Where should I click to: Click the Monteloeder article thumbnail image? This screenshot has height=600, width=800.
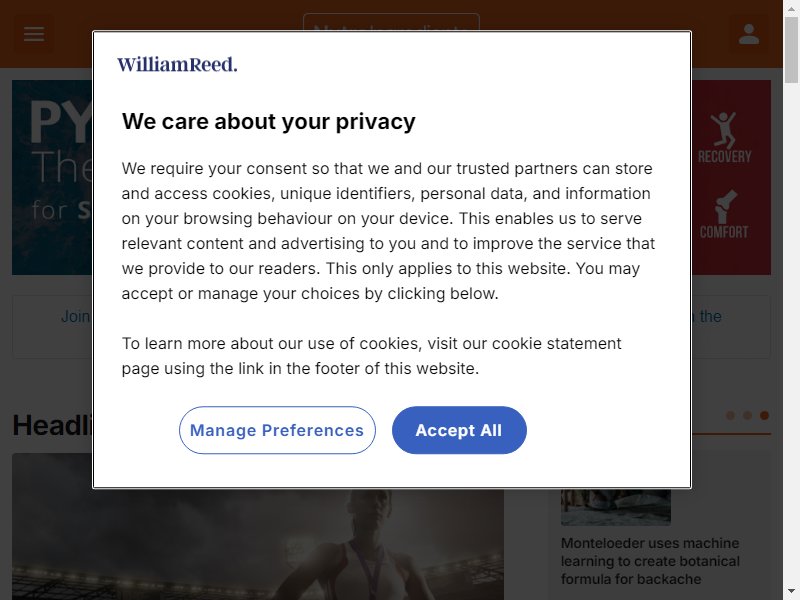tap(616, 507)
